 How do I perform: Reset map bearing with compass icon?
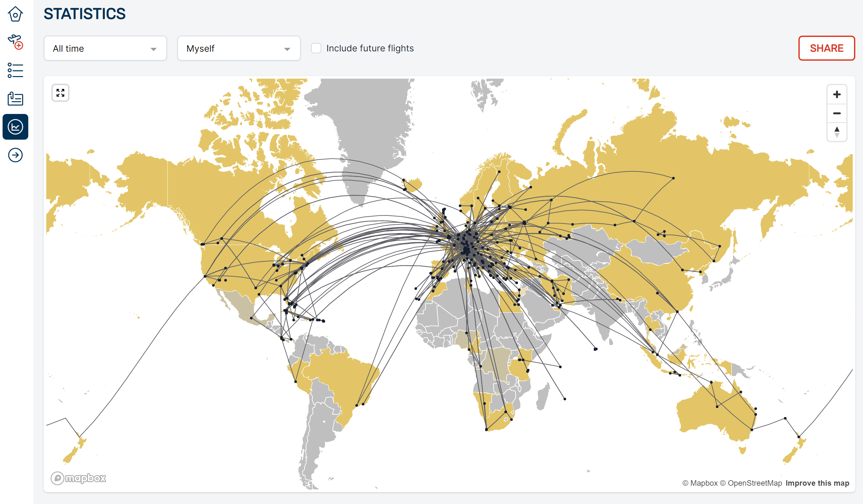pos(837,132)
